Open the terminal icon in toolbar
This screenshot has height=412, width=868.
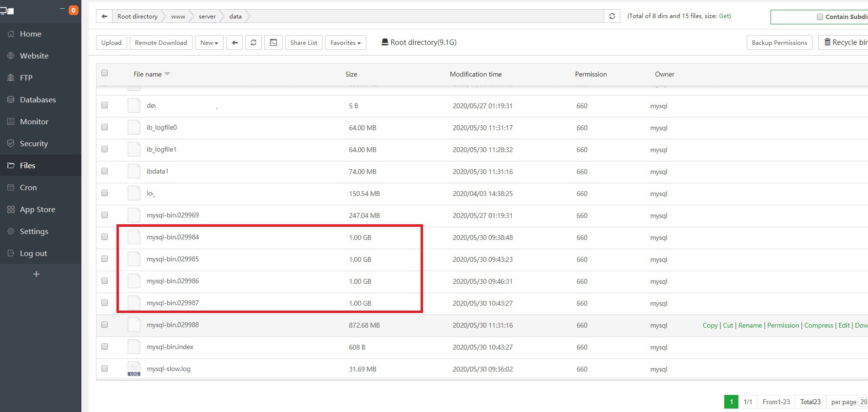[273, 42]
